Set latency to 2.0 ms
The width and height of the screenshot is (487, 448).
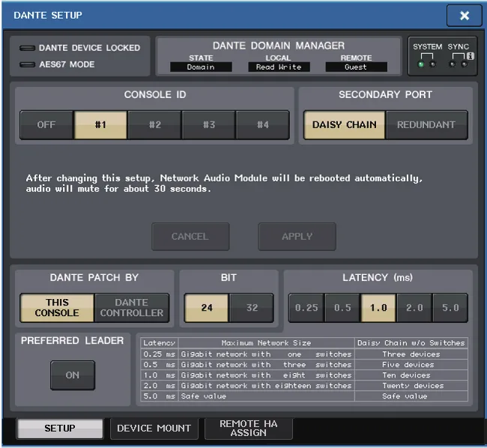coord(414,308)
